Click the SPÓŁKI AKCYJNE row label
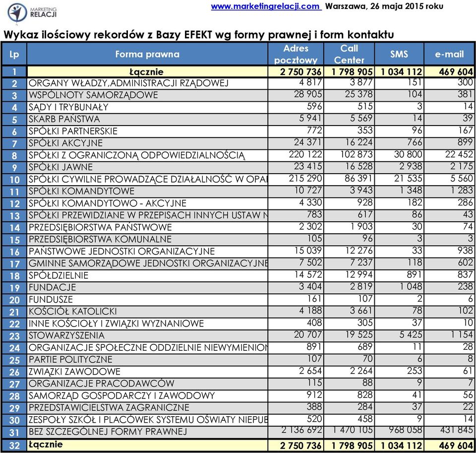The width and height of the screenshot is (476, 453). coord(65,143)
